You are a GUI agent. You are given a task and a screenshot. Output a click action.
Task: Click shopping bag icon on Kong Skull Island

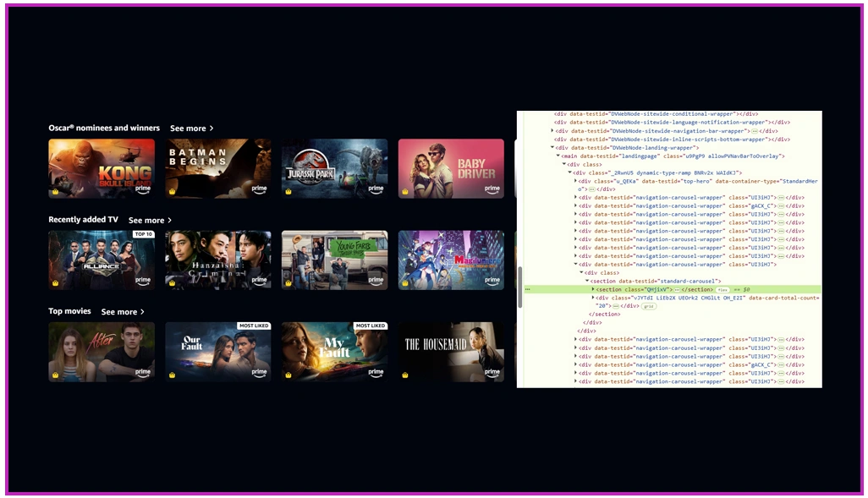(55, 191)
